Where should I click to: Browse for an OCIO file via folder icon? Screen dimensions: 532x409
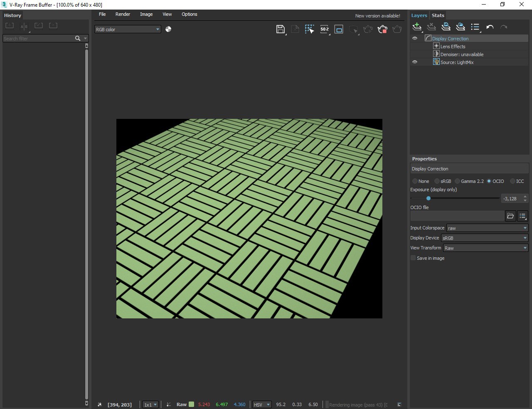click(510, 216)
